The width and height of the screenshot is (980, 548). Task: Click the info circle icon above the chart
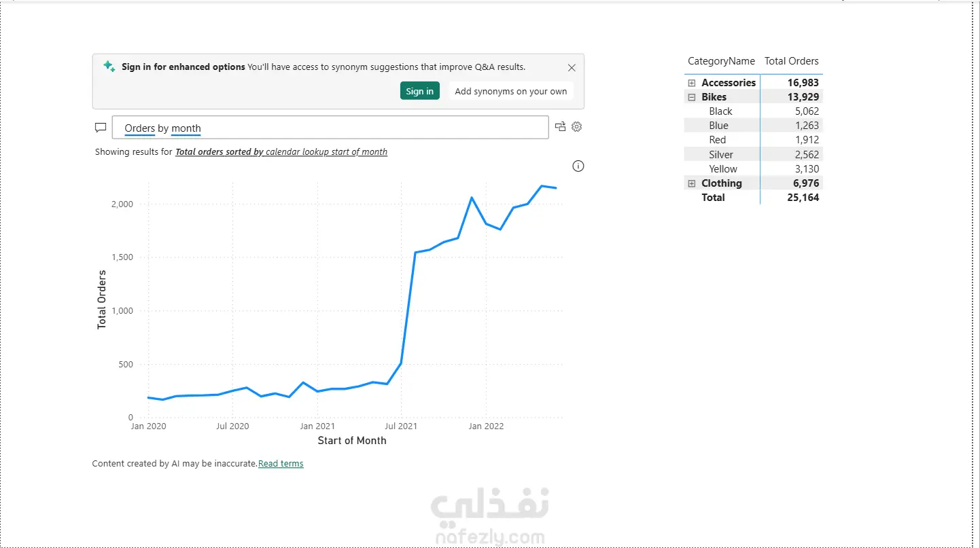pyautogui.click(x=578, y=166)
